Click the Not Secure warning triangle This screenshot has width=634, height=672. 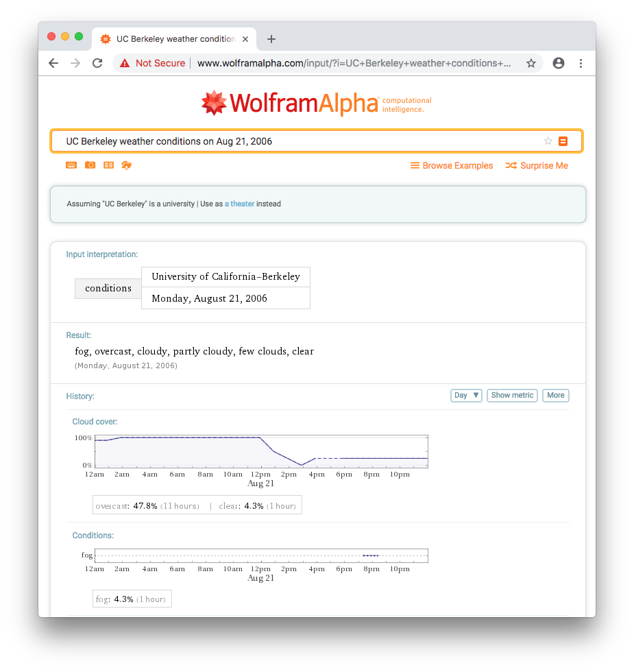tap(125, 63)
